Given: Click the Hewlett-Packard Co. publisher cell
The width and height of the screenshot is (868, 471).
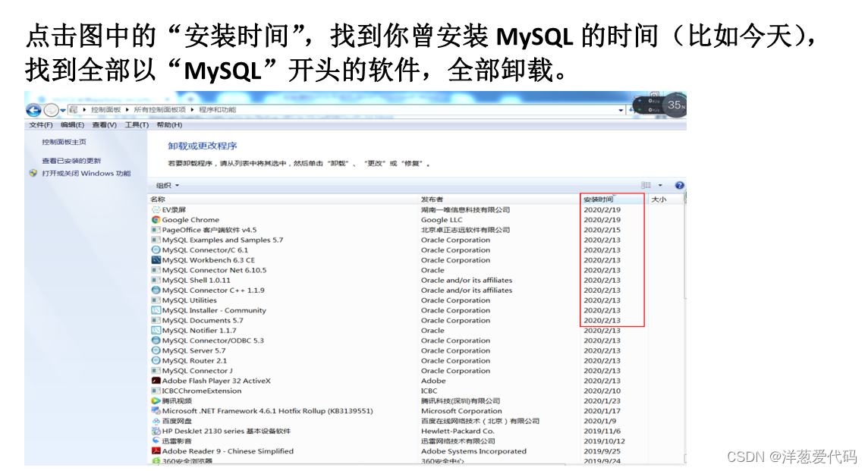Looking at the screenshot, I should [x=458, y=431].
